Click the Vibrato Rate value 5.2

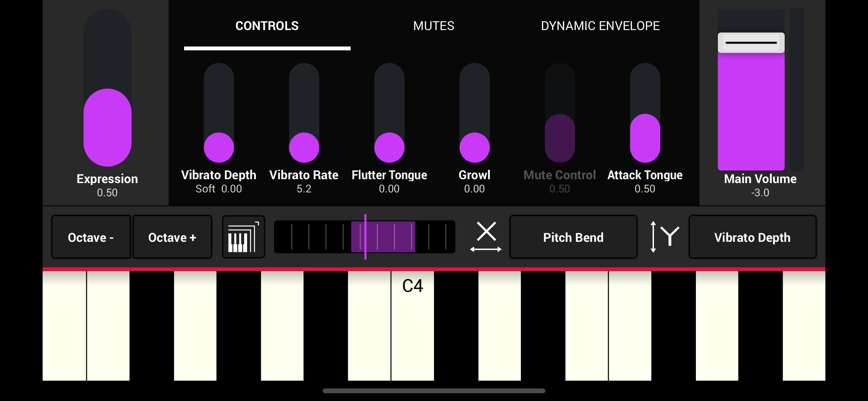click(304, 189)
